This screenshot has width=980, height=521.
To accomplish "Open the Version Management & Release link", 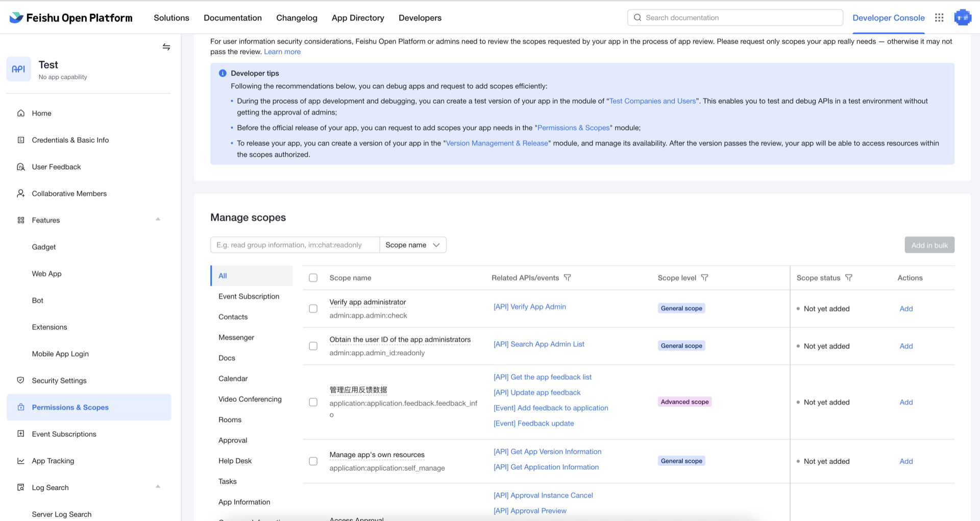I will click(497, 144).
